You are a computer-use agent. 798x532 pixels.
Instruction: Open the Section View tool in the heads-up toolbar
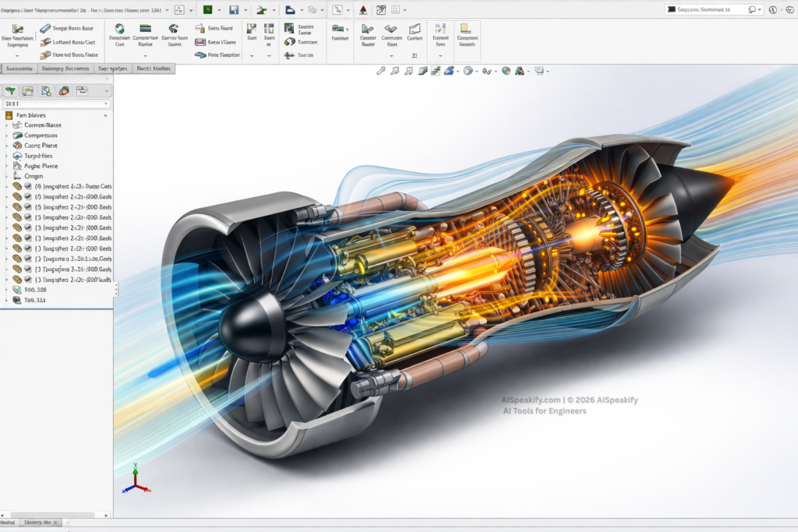tap(422, 70)
